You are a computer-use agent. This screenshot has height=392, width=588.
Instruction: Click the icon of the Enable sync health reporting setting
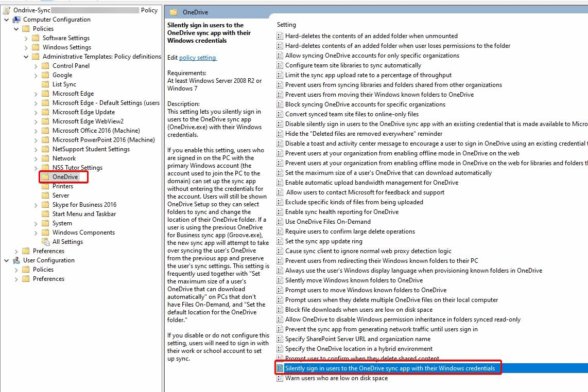[280, 212]
